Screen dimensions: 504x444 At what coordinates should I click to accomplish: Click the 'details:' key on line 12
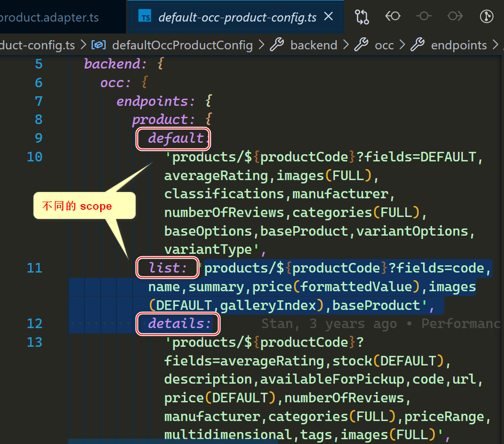[x=179, y=323]
